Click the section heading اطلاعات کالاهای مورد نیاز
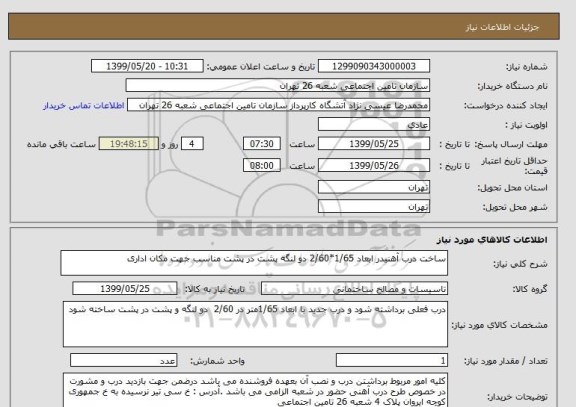The image size is (576, 407). [492, 240]
